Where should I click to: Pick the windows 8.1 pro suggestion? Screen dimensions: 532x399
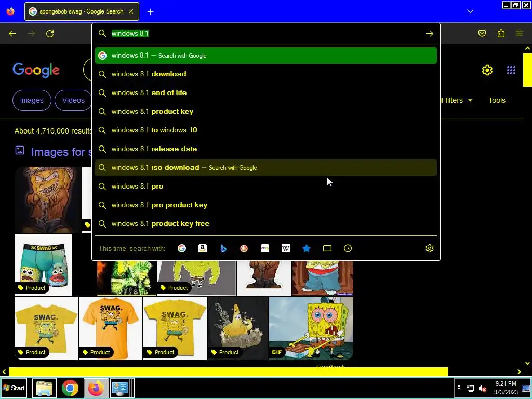pos(266,187)
